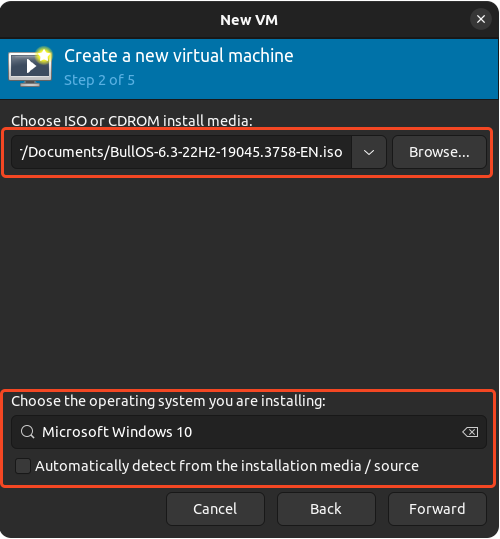Screen dimensions: 500x539
Task: Enable automatically detect from installation media checkbox
Action: point(23,466)
